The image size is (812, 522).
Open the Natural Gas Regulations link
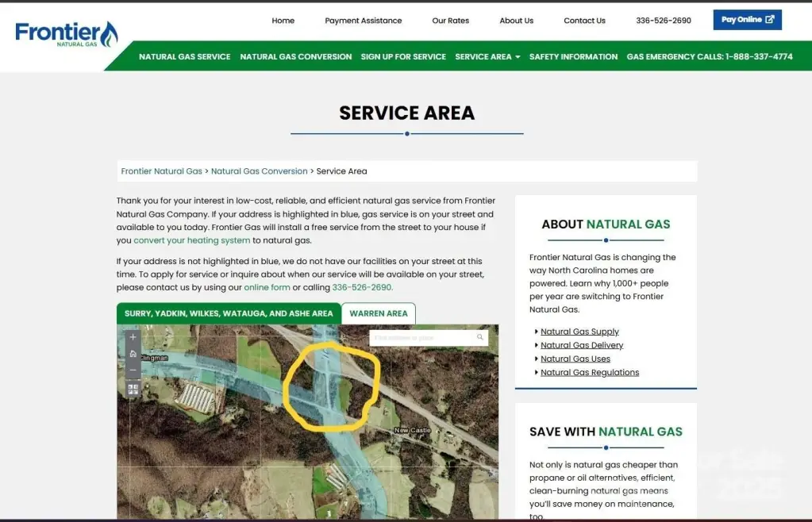[x=590, y=372]
